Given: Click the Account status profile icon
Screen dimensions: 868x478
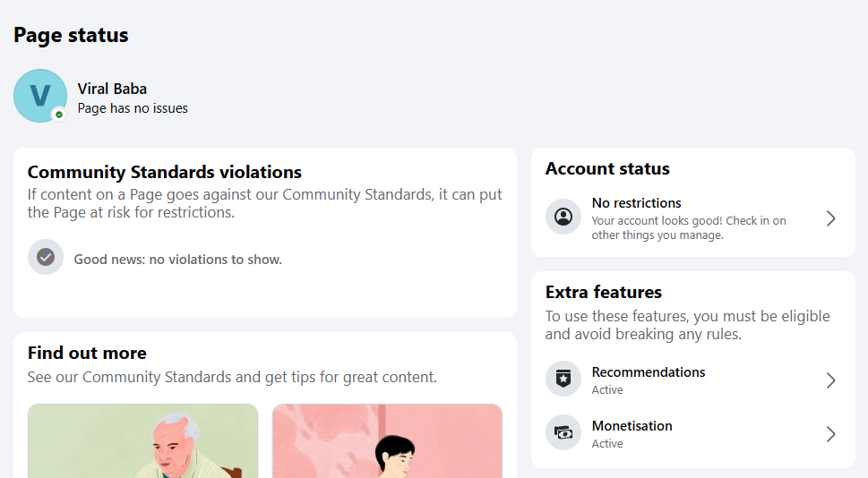Looking at the screenshot, I should (x=563, y=217).
